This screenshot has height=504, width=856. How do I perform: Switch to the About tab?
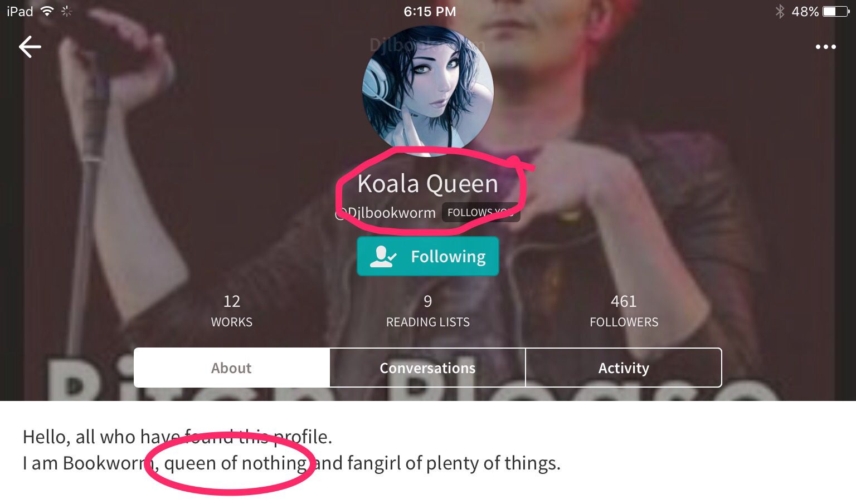coord(232,368)
